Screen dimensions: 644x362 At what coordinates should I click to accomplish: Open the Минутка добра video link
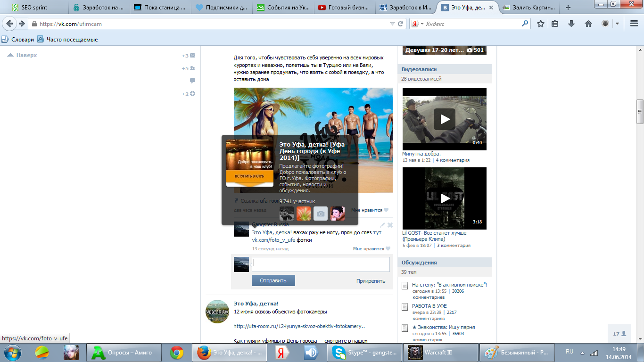coord(421,154)
